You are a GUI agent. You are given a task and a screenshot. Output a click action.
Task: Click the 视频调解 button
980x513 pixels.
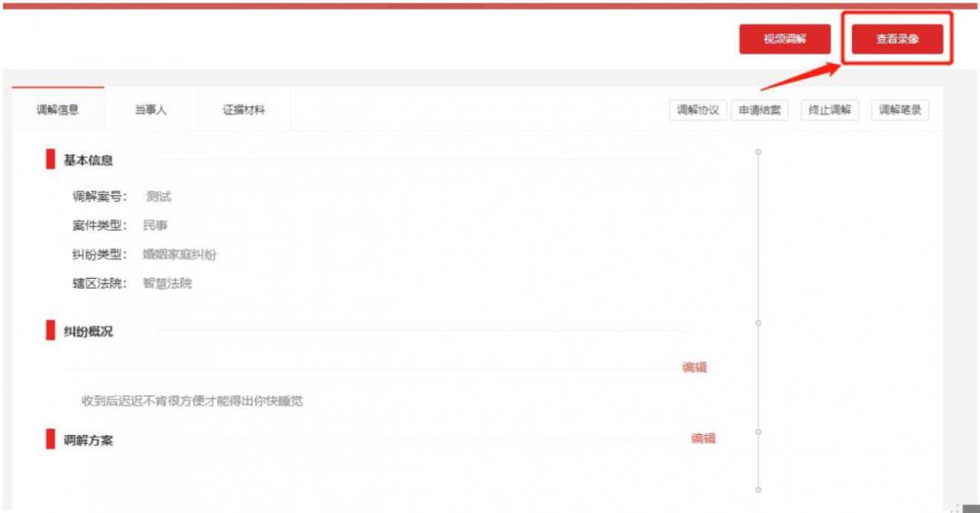tap(784, 39)
